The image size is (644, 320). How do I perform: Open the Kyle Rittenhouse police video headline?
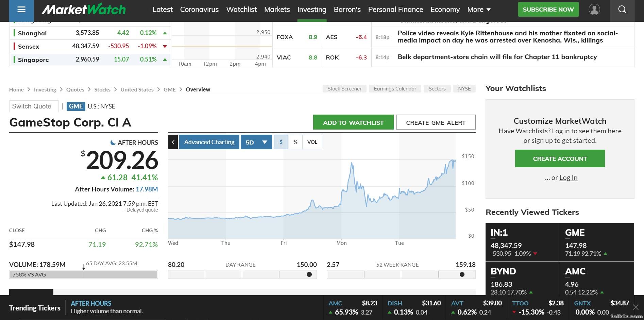(508, 37)
